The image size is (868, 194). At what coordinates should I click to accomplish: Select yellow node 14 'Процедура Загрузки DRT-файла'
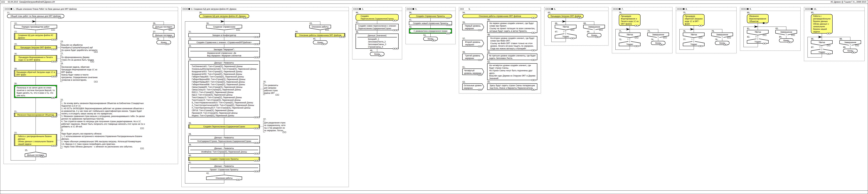click(35, 48)
